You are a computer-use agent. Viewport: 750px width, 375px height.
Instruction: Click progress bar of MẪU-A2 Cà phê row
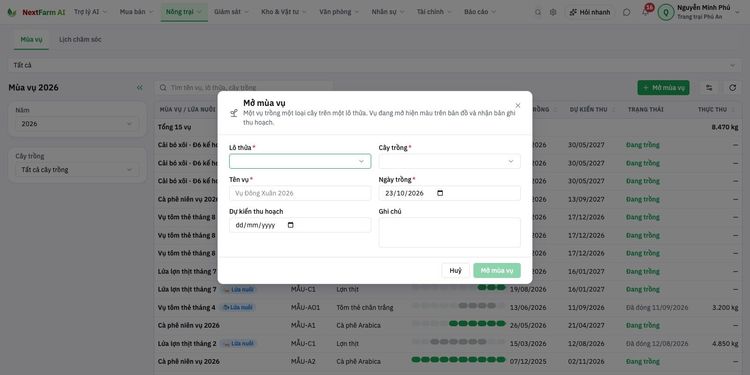click(458, 360)
